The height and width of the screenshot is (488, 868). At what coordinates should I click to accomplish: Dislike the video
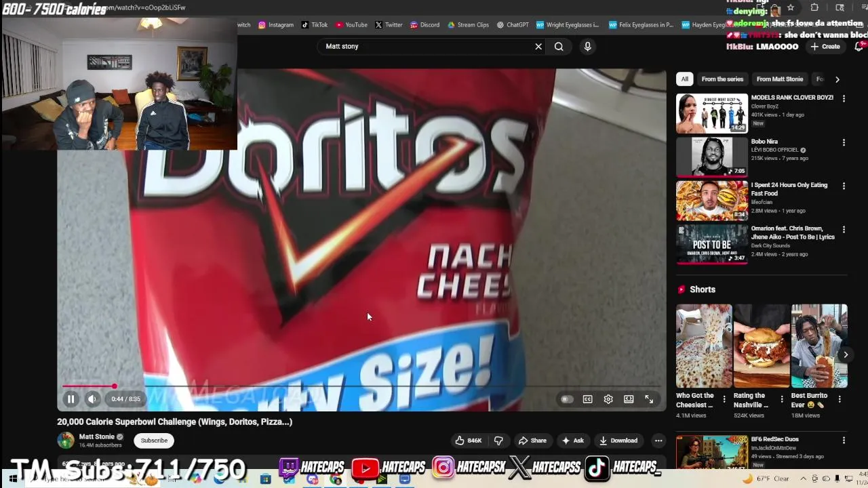click(x=498, y=441)
